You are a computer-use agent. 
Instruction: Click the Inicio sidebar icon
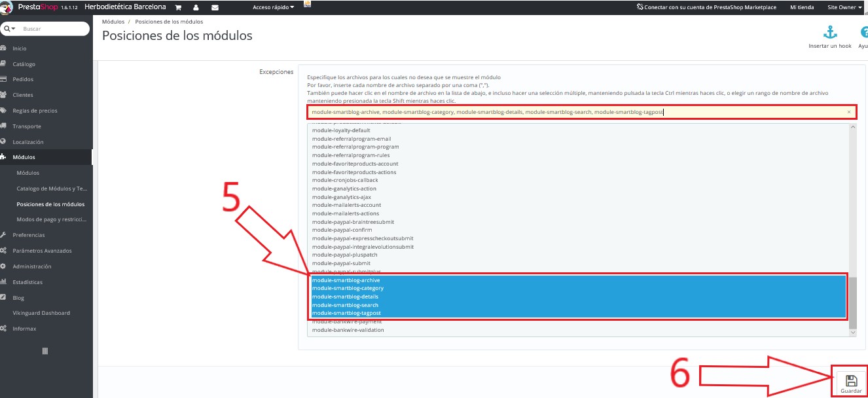click(x=4, y=48)
